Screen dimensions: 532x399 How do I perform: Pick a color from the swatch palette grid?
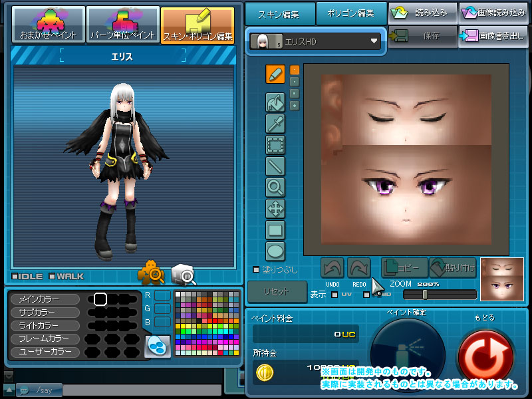point(207,323)
